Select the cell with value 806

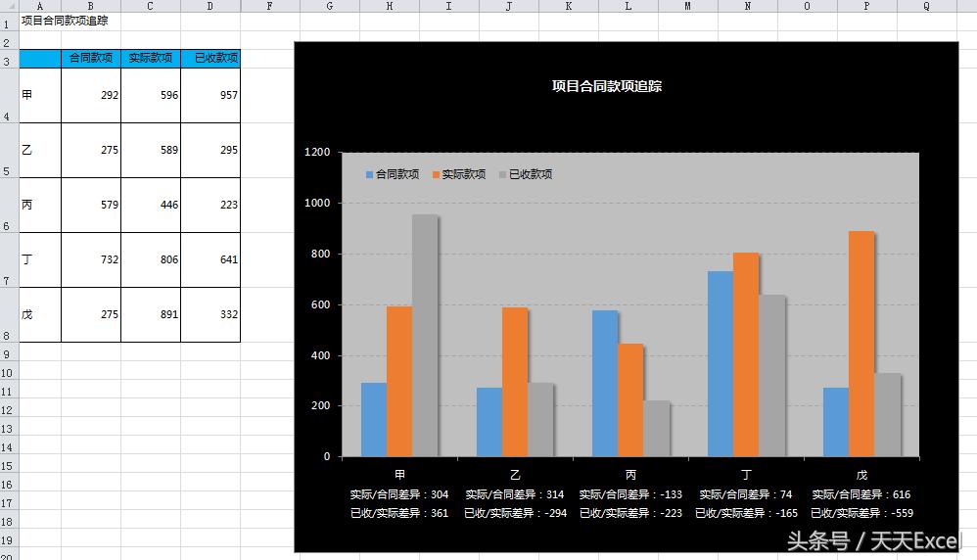click(x=151, y=259)
